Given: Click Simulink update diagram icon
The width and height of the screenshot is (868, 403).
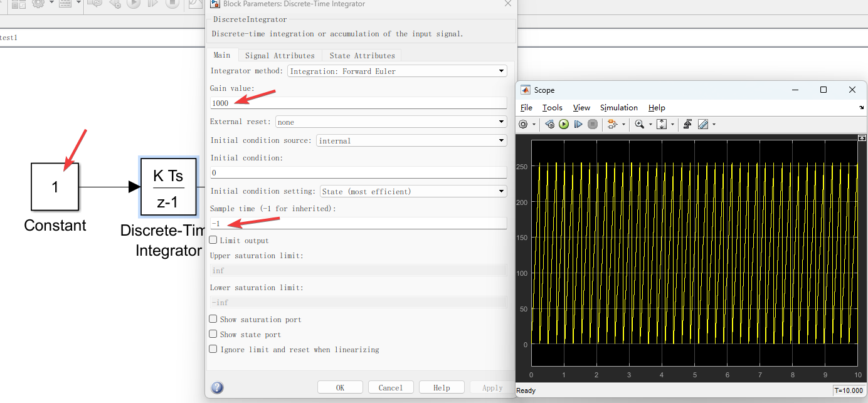Looking at the screenshot, I should (x=95, y=4).
